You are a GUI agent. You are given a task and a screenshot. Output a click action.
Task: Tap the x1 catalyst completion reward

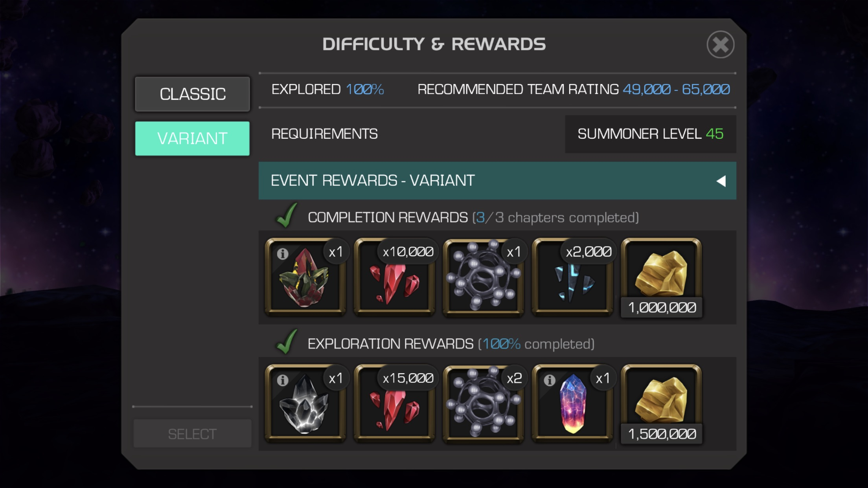tap(484, 277)
